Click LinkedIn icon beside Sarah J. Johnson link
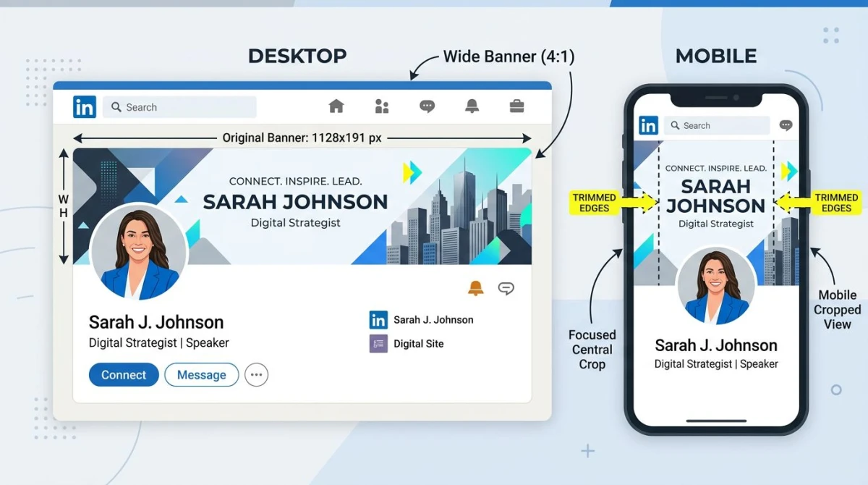This screenshot has width=868, height=485. coord(378,320)
